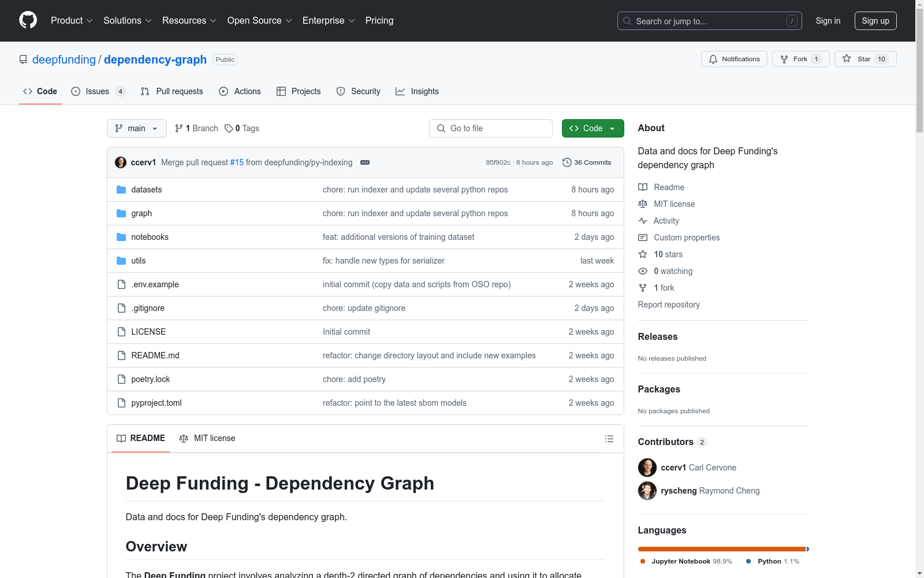The width and height of the screenshot is (924, 578).
Task: Expand commit message ellipsis icon
Action: (x=365, y=162)
